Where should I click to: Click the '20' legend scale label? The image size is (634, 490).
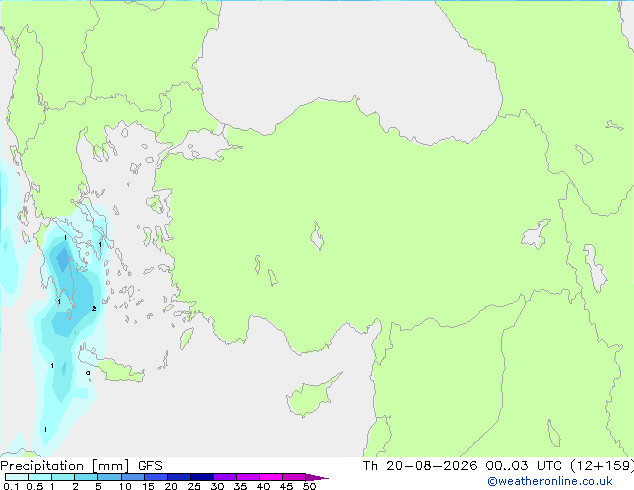click(x=171, y=486)
